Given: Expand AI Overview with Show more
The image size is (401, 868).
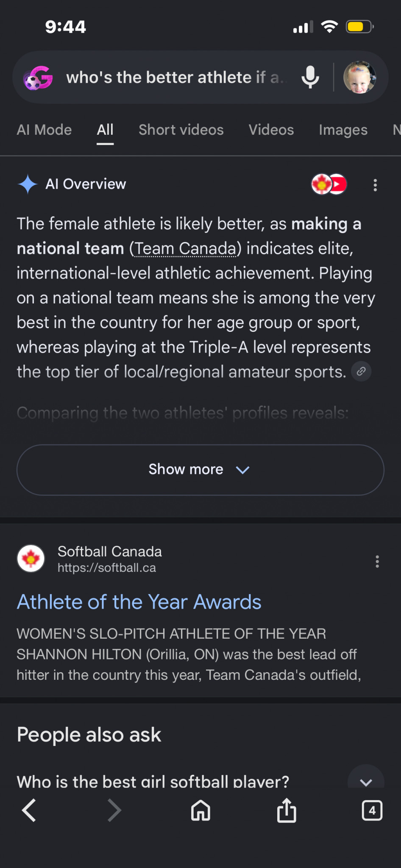Looking at the screenshot, I should coord(200,470).
